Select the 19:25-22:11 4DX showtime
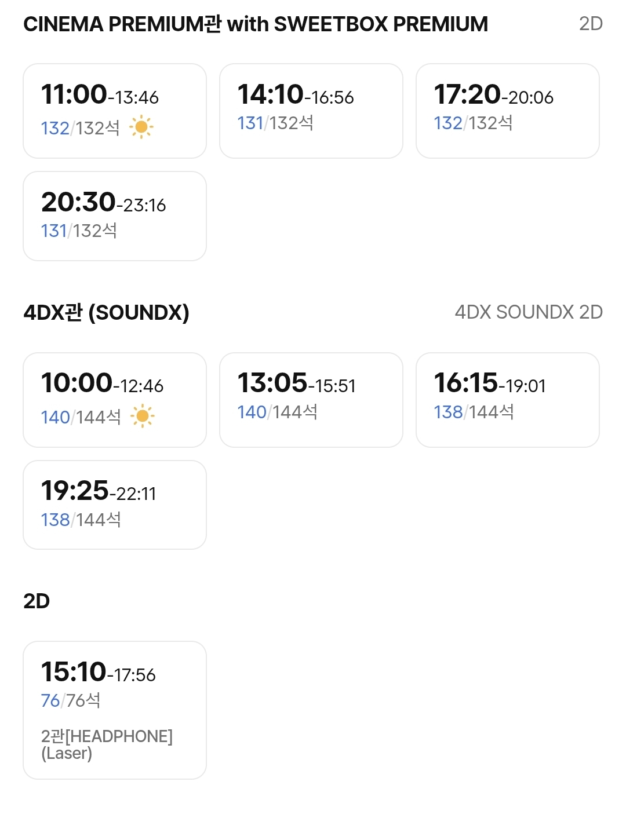 pyautogui.click(x=115, y=505)
